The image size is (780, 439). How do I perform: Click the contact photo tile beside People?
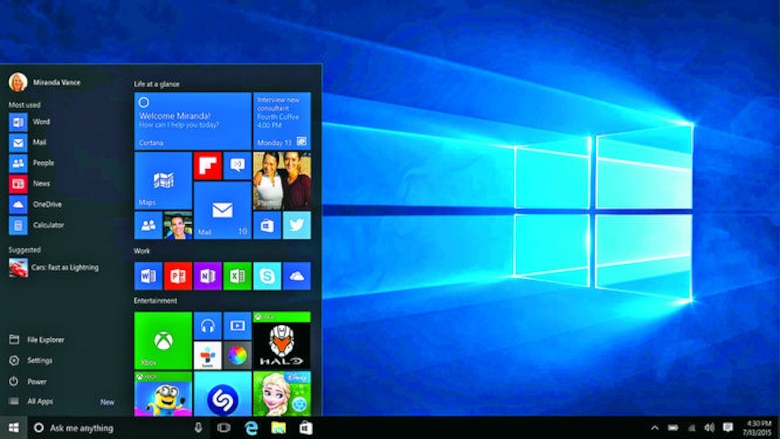(178, 225)
